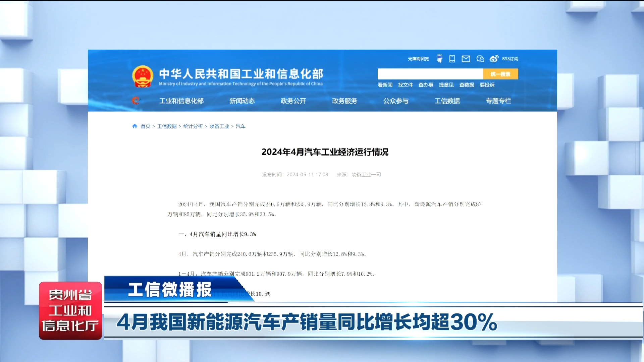Click the 统一搜索 search button
Image resolution: width=644 pixels, height=362 pixels.
[x=500, y=74]
